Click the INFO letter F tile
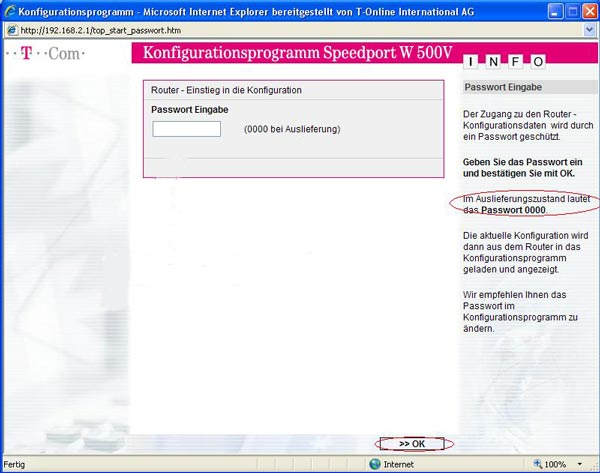The height and width of the screenshot is (473, 600). pyautogui.click(x=515, y=61)
